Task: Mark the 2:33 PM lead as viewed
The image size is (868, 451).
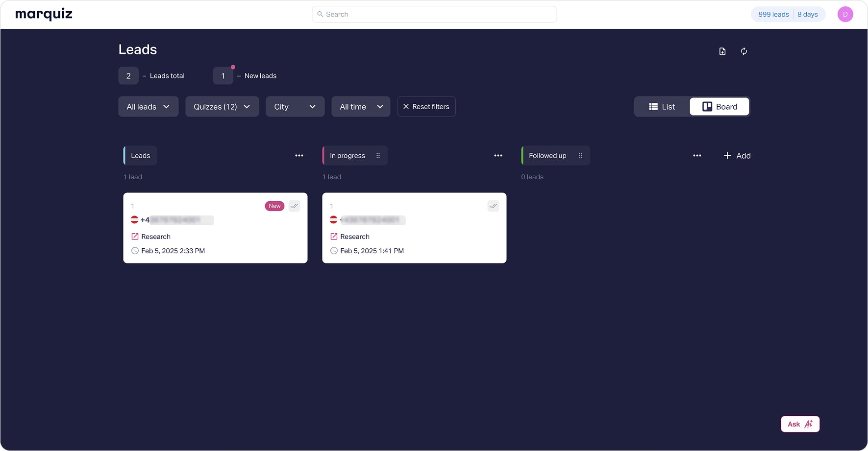Action: [294, 206]
